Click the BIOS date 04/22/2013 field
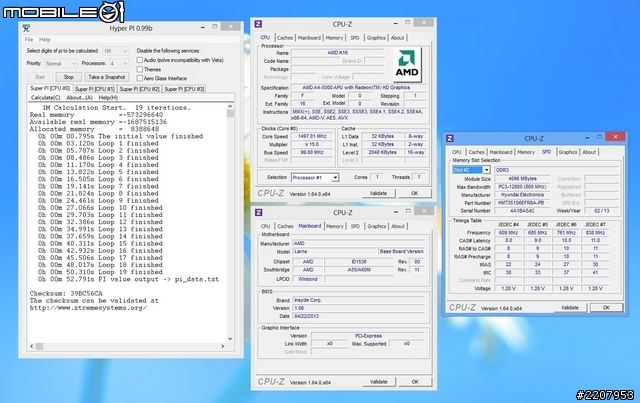The width and height of the screenshot is (640, 403). click(x=358, y=316)
